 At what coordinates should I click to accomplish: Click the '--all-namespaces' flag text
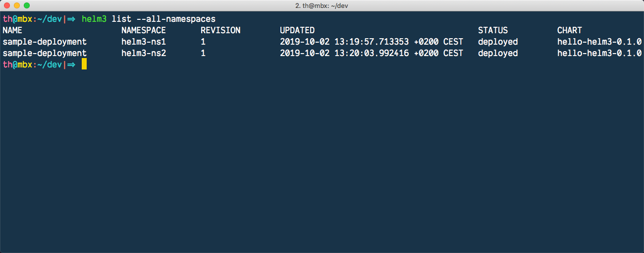tap(176, 19)
